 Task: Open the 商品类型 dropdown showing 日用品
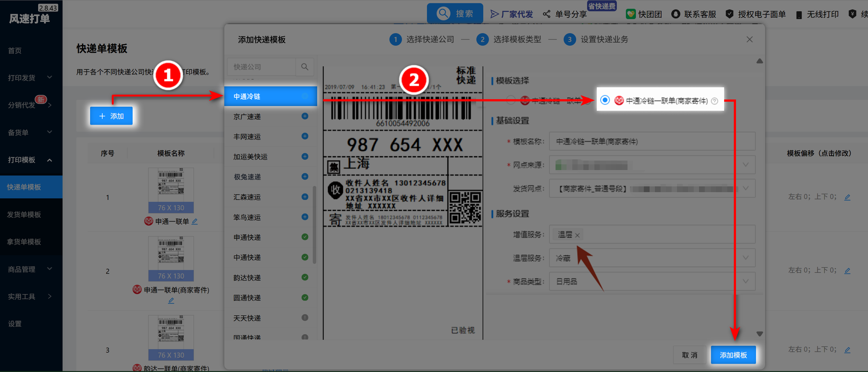coord(652,281)
